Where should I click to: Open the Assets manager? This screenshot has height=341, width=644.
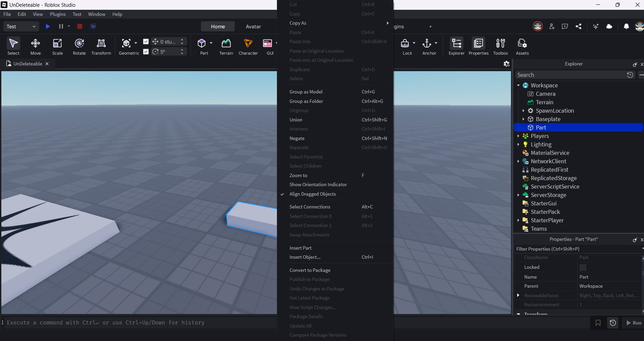point(522,47)
